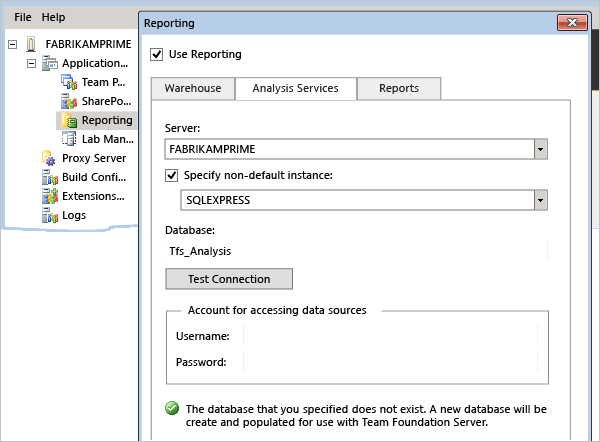600x442 pixels.
Task: Click the Application Tier node icon
Action: click(x=49, y=64)
